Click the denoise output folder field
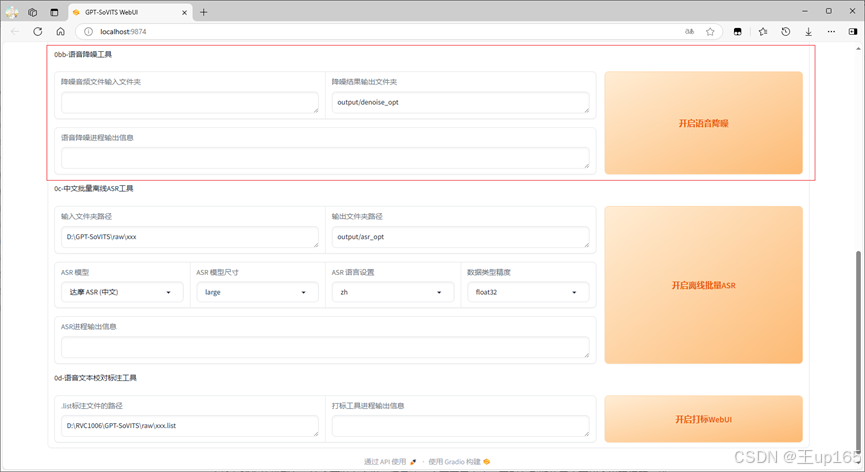The height and width of the screenshot is (472, 865). coord(460,103)
